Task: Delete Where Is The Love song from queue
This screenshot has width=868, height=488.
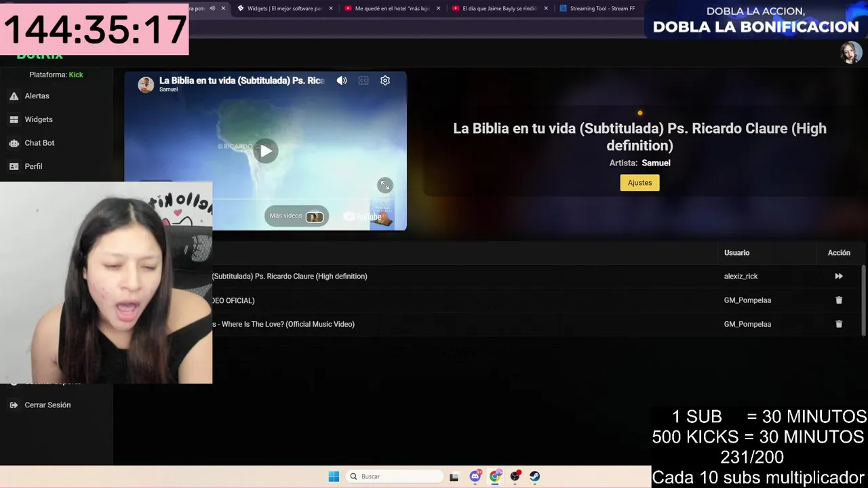Action: [x=839, y=324]
